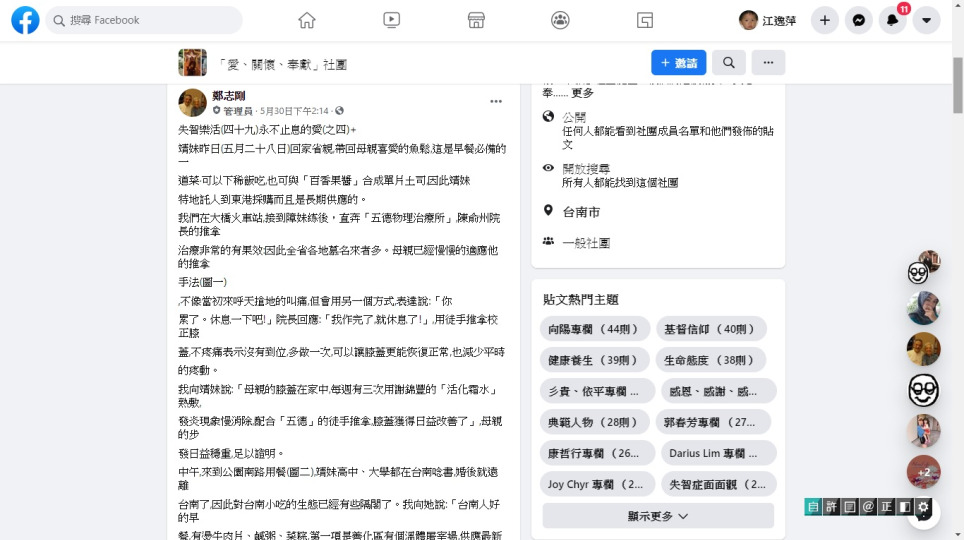Open the Groups icon in top navigation
This screenshot has height=540, width=964.
(x=560, y=20)
